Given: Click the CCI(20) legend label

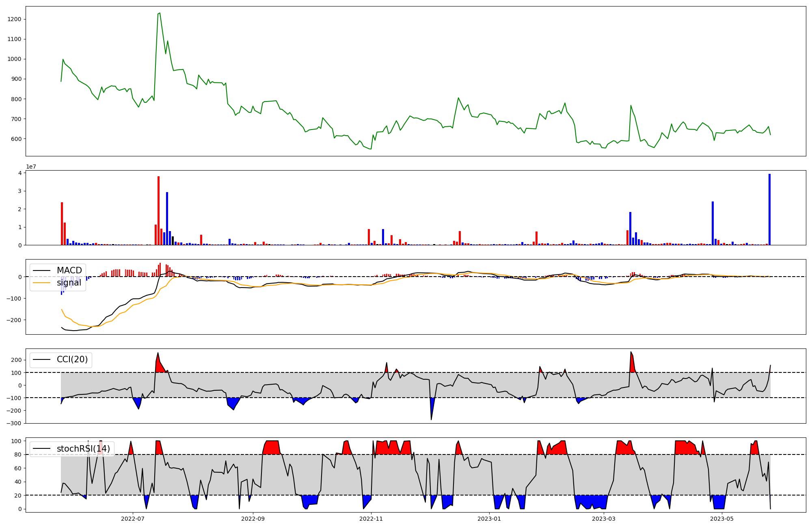Looking at the screenshot, I should pyautogui.click(x=71, y=360).
